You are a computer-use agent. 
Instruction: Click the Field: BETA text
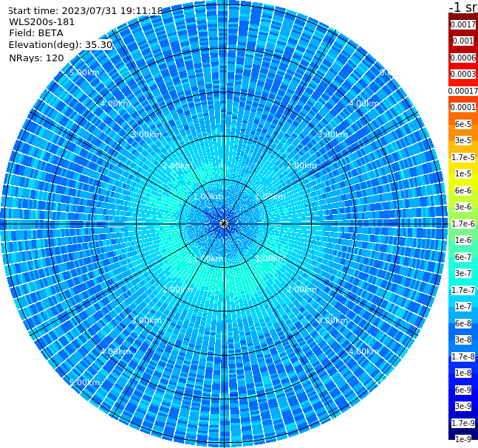coord(36,33)
